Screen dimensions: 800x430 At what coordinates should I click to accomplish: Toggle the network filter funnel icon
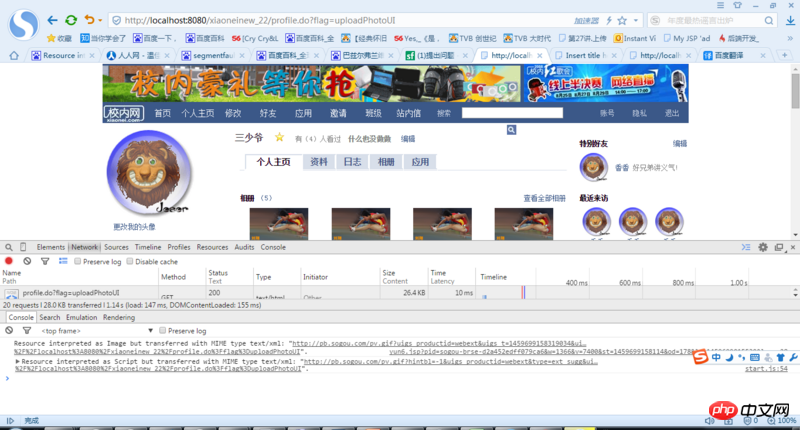pos(45,261)
